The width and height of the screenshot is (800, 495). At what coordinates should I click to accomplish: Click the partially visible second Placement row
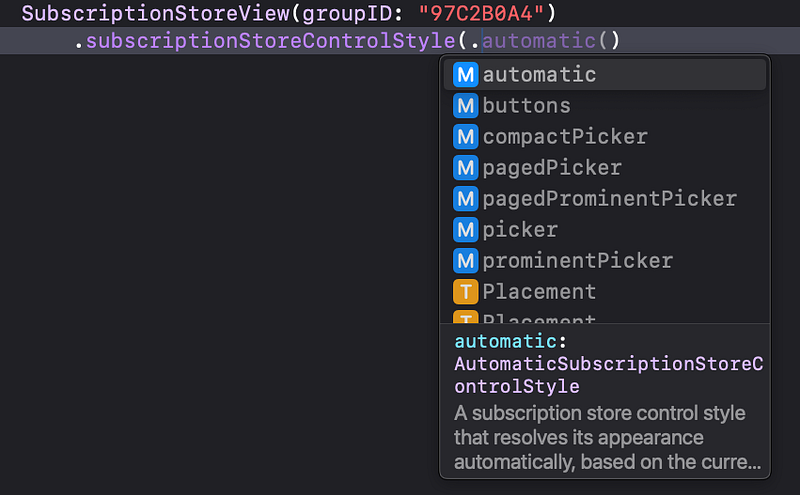click(605, 316)
